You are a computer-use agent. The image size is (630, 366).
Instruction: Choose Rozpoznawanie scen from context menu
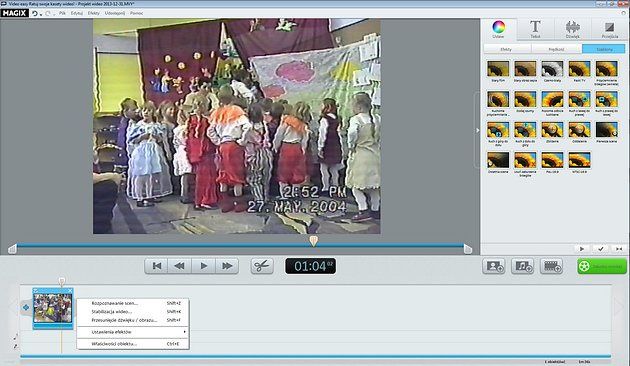133,303
